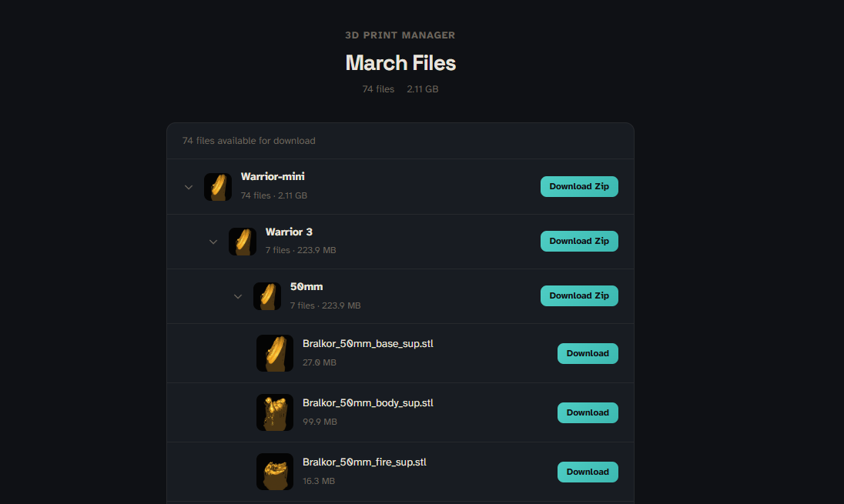Collapse the 50mm folder chevron
The height and width of the screenshot is (504, 844).
[x=238, y=296]
